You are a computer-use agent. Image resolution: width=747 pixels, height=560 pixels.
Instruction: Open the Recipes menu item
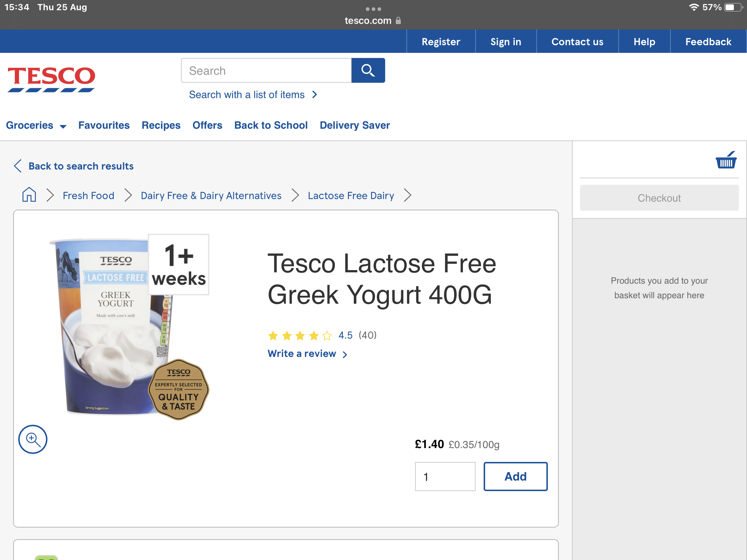161,125
